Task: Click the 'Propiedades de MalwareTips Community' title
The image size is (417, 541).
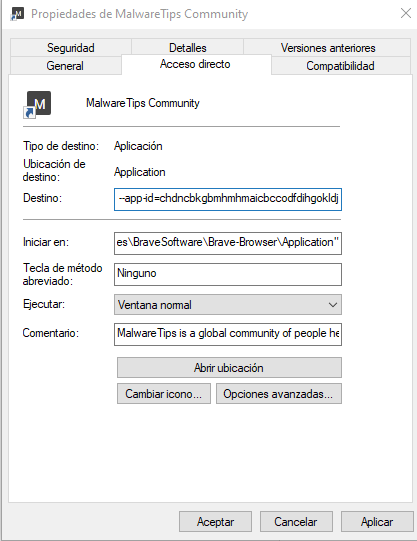Action: [139, 14]
